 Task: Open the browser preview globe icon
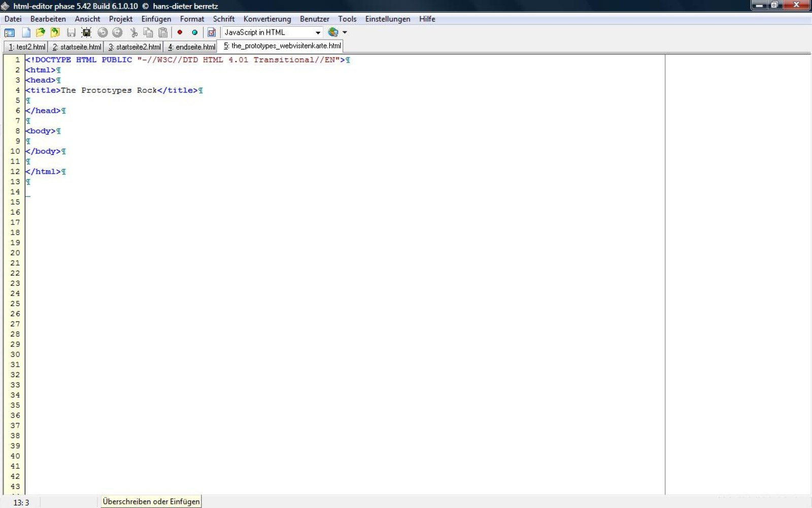[x=333, y=32]
